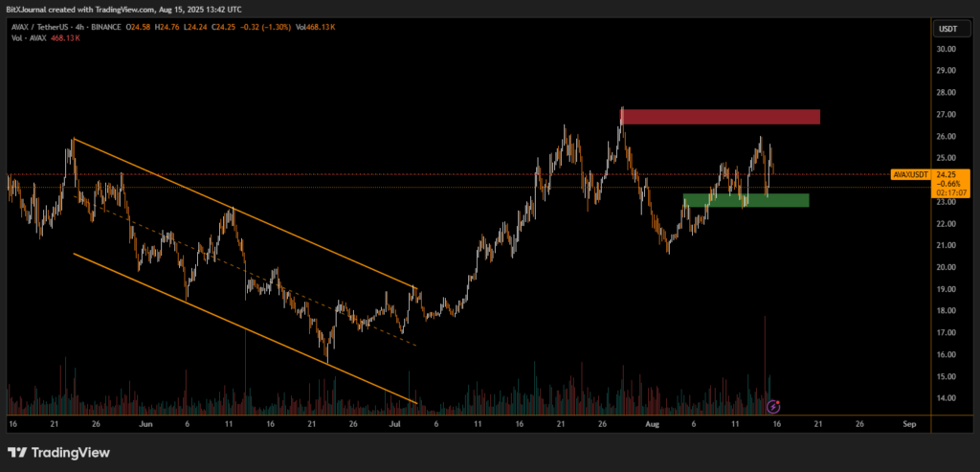Screen dimensions: 980x472
Task: Select the lower orange channel trendline
Action: pos(239,327)
